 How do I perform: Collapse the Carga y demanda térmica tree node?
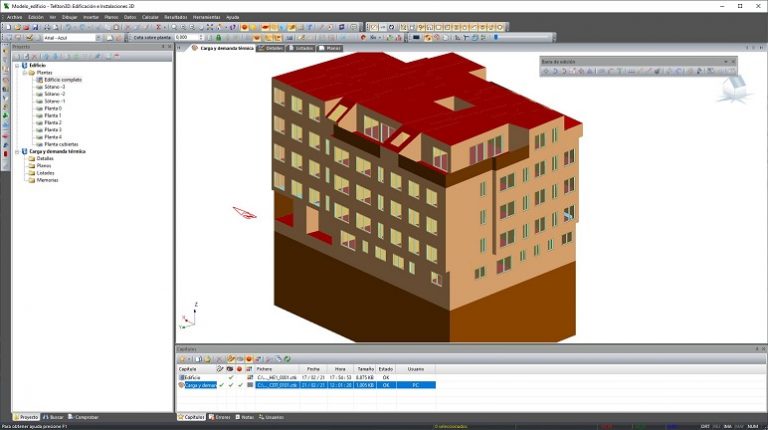(17, 151)
